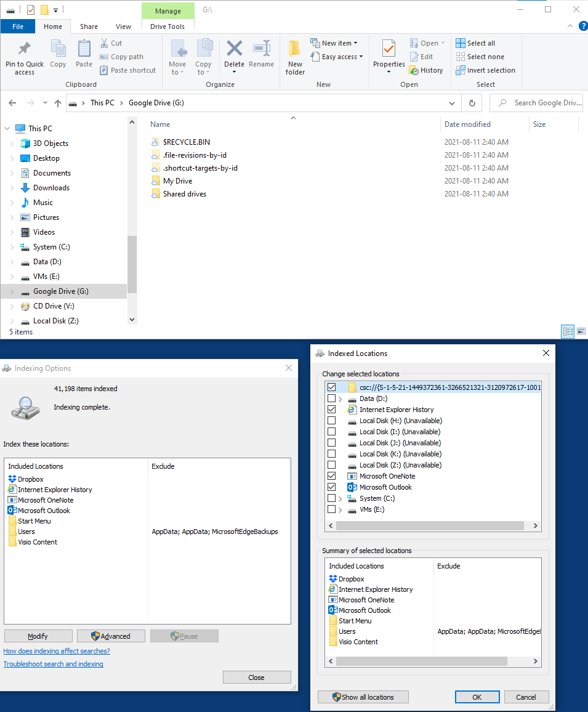Click navigation pane vertical scrollbar thumb
This screenshot has height=712, width=588.
(x=132, y=265)
